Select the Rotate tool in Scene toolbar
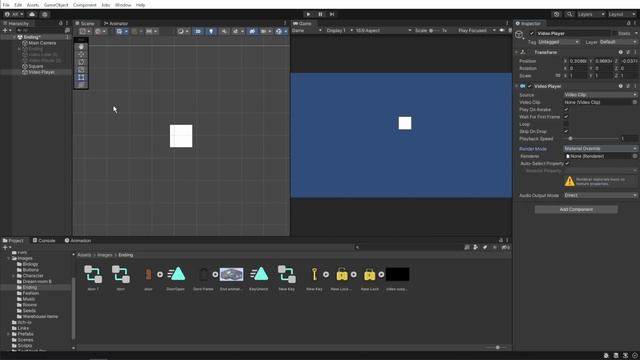The image size is (640, 360). point(81,62)
